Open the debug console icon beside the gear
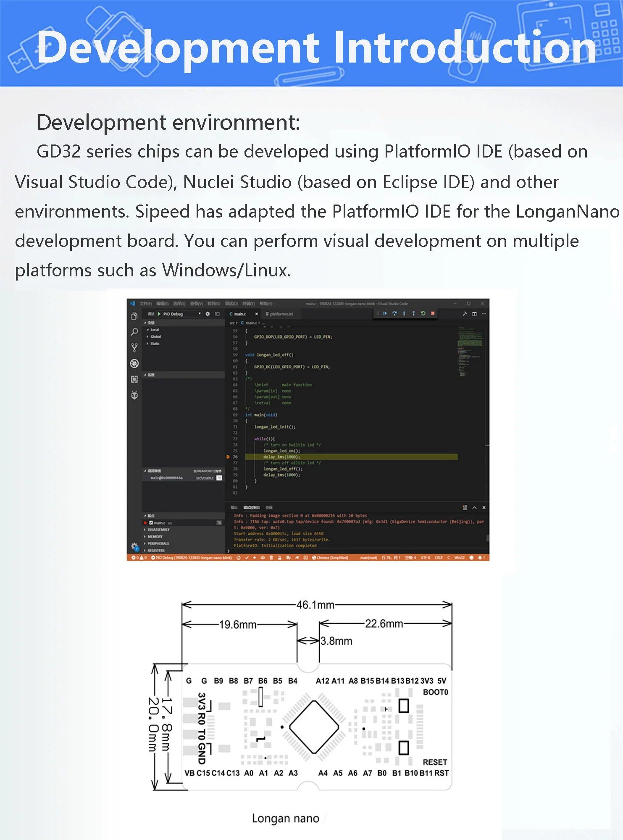The height and width of the screenshot is (840, 623). (x=217, y=314)
